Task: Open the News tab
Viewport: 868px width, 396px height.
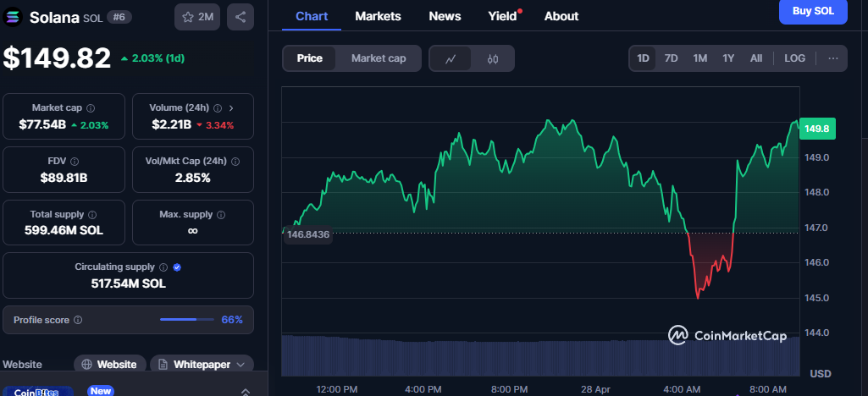Action: click(x=445, y=16)
